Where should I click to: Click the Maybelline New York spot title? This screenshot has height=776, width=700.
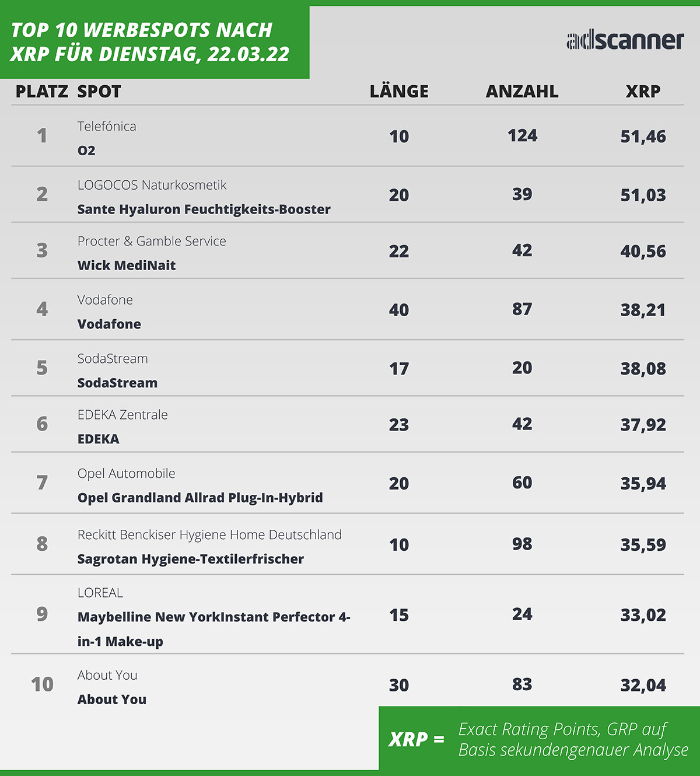[x=213, y=617]
